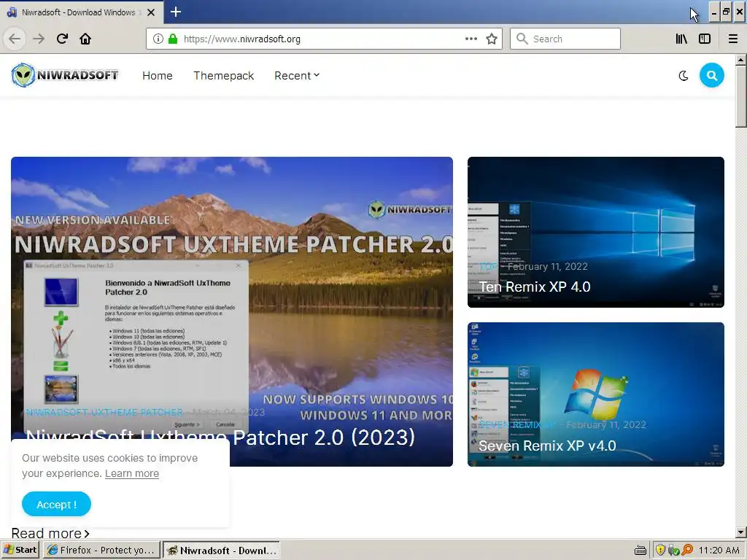Switch to Firefox - Protect taskbar window
Image resolution: width=747 pixels, height=560 pixels.
click(101, 550)
